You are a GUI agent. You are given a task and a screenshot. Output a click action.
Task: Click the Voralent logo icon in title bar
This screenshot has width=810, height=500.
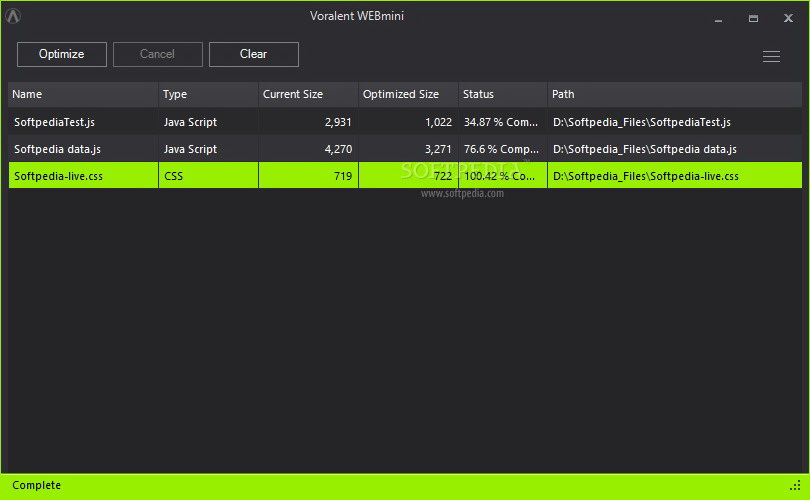tap(13, 16)
